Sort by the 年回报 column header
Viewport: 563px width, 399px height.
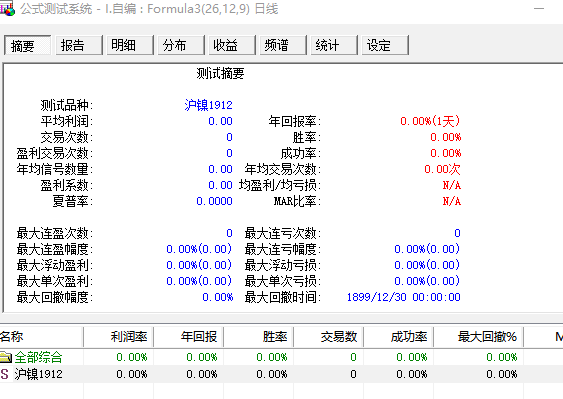coord(189,337)
